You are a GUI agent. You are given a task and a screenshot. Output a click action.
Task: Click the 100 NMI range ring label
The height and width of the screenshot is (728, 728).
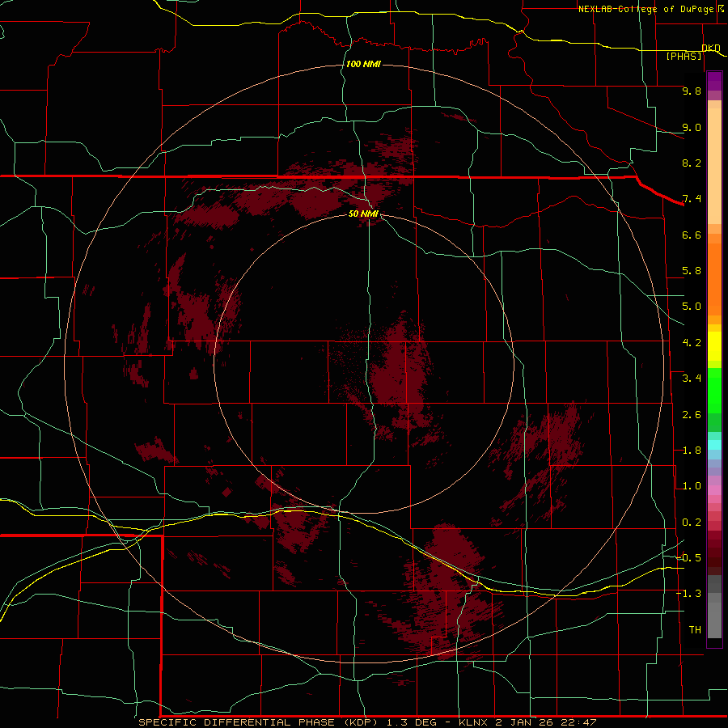point(363,64)
